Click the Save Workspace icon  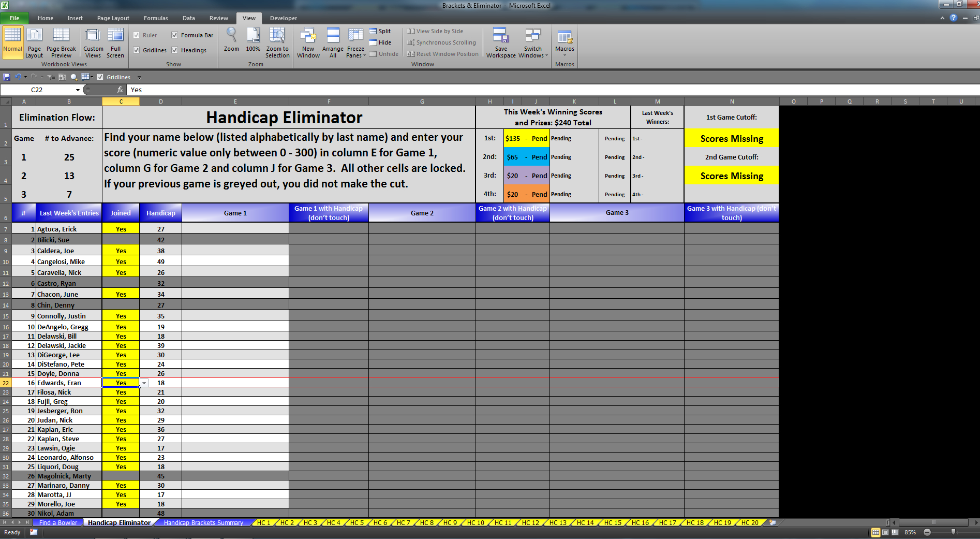click(x=500, y=42)
